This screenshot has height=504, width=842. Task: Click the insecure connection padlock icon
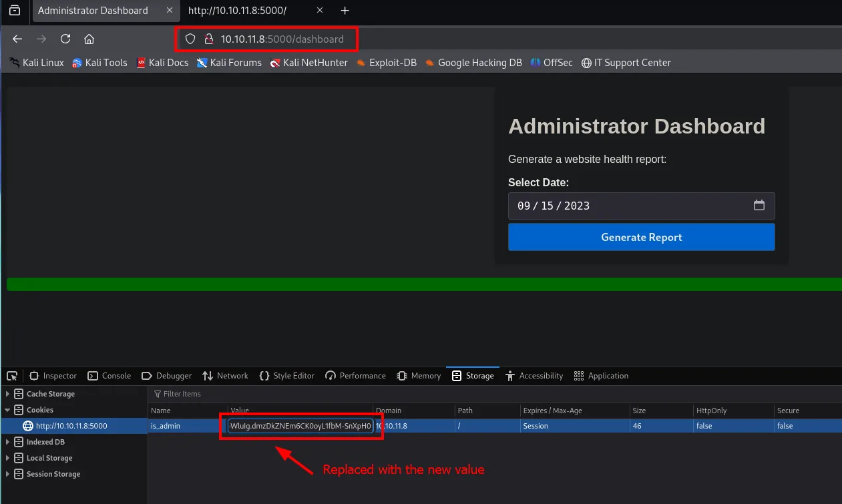coord(208,39)
